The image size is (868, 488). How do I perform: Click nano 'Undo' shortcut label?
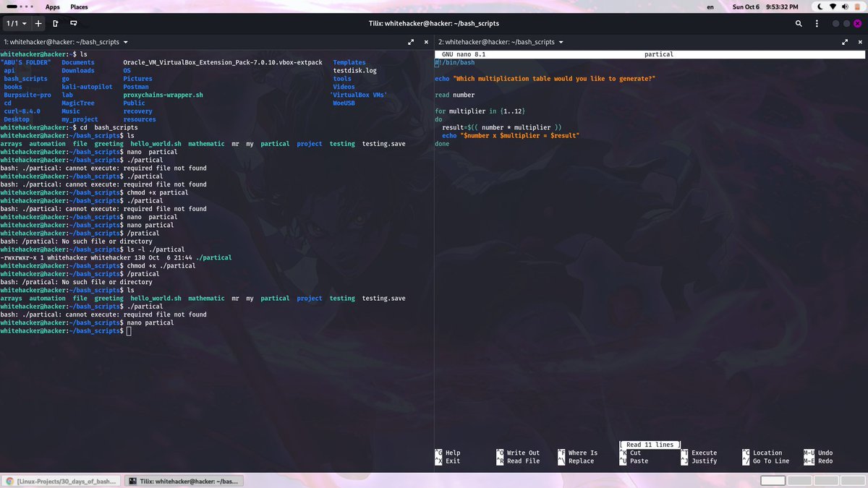point(825,453)
